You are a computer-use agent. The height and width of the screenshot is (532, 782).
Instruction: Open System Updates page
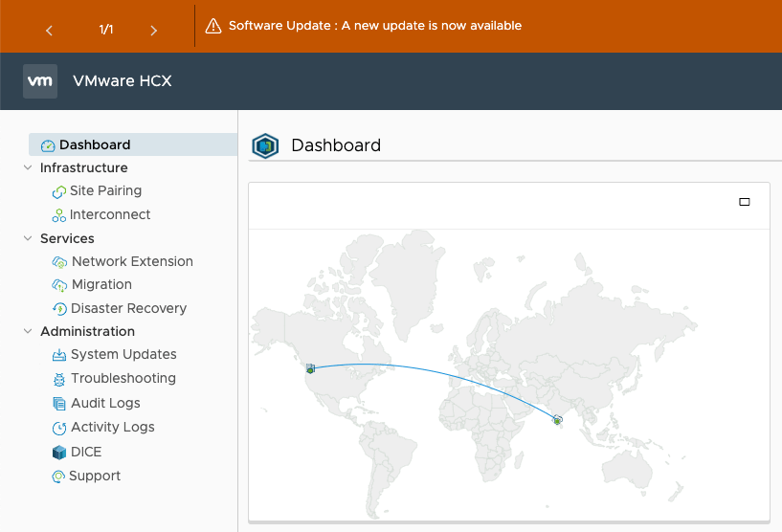pyautogui.click(x=123, y=355)
